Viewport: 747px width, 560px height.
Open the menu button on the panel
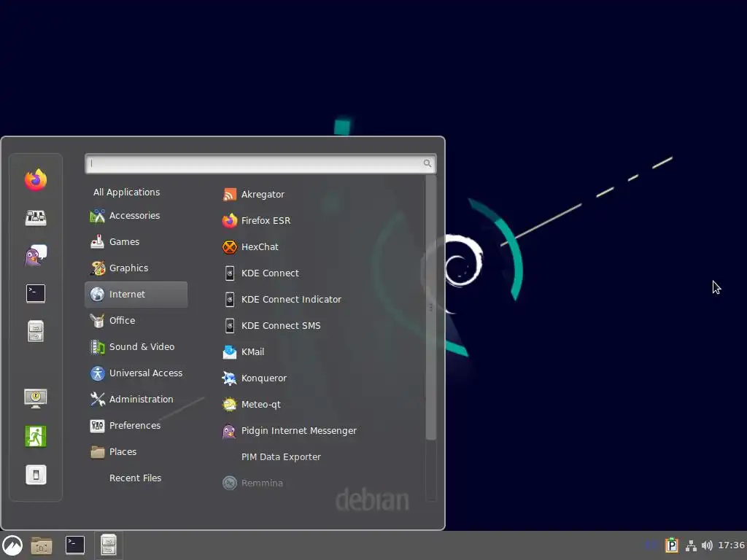[x=12, y=545]
